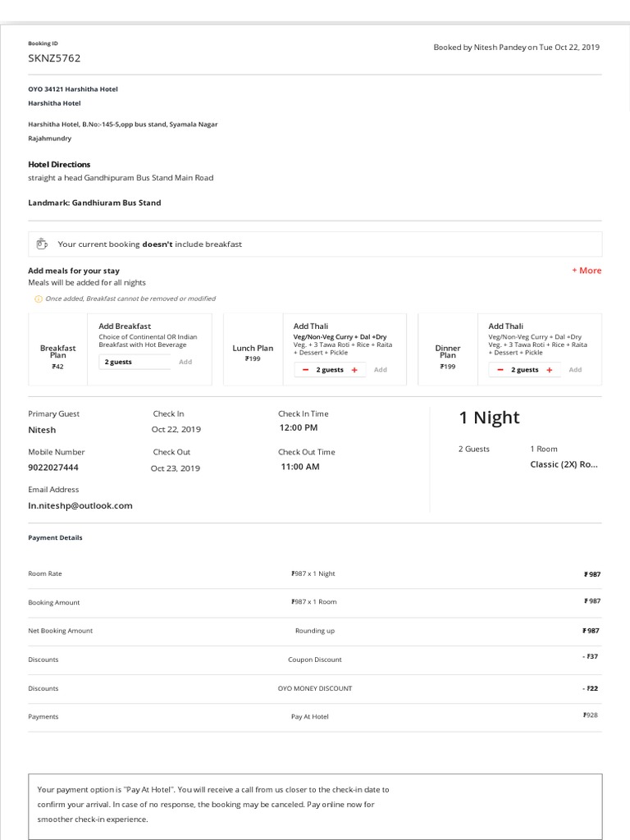Select the Breakfast Plan card

(x=58, y=349)
